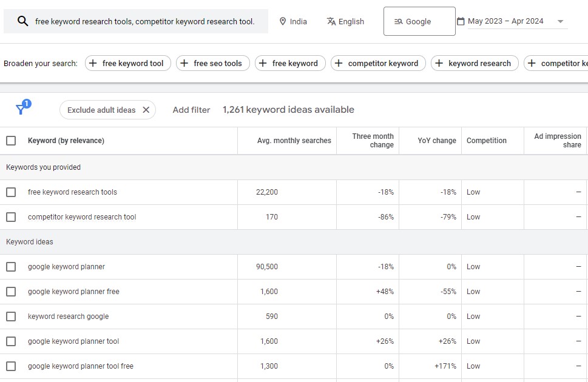Click the language translate icon
Screen dimensions: 588x382
tap(331, 21)
